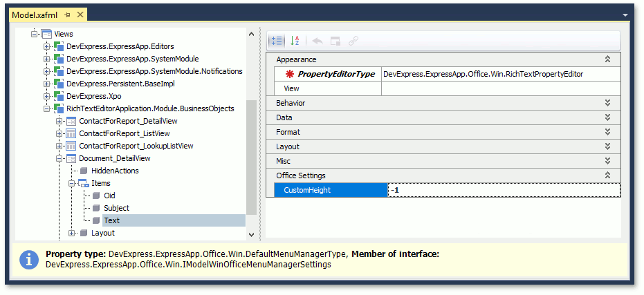
Task: Expand the Layout property category
Action: click(608, 146)
